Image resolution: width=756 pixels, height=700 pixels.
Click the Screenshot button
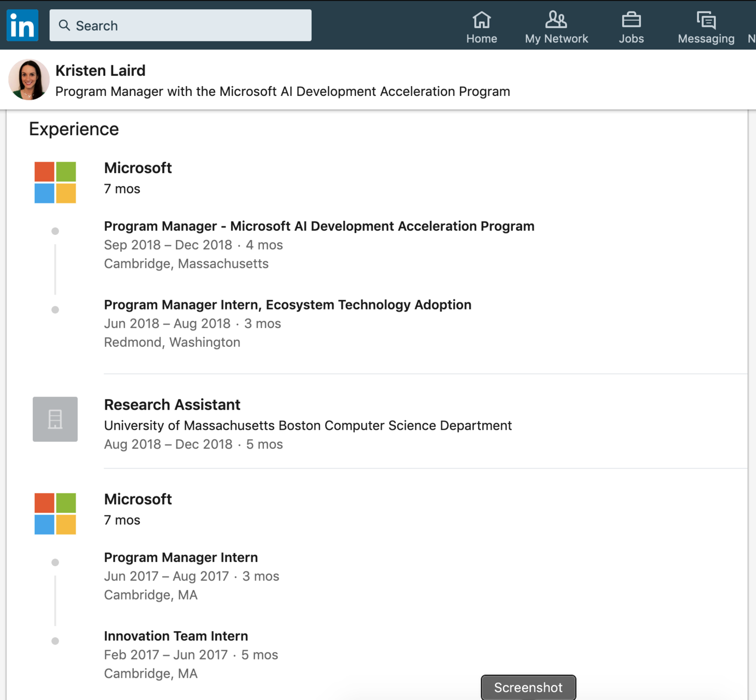(528, 688)
